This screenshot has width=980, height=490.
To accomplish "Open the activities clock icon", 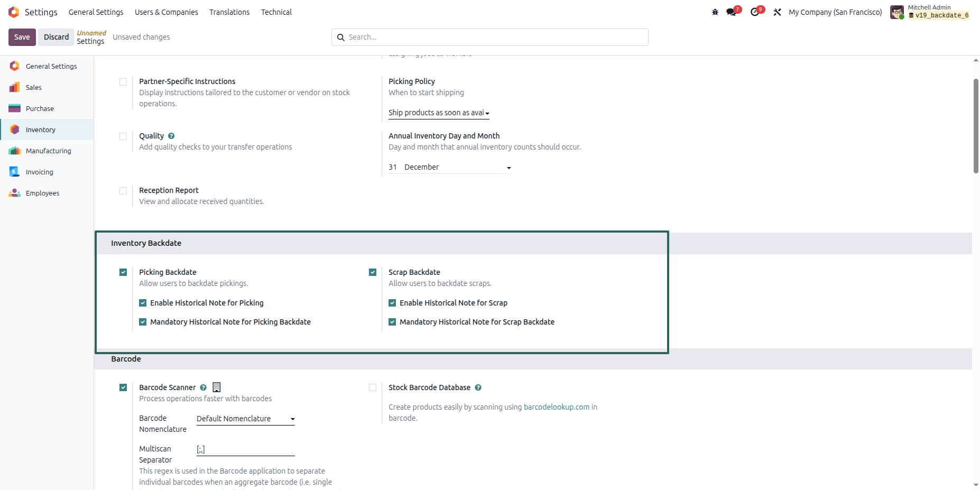I will pos(756,12).
